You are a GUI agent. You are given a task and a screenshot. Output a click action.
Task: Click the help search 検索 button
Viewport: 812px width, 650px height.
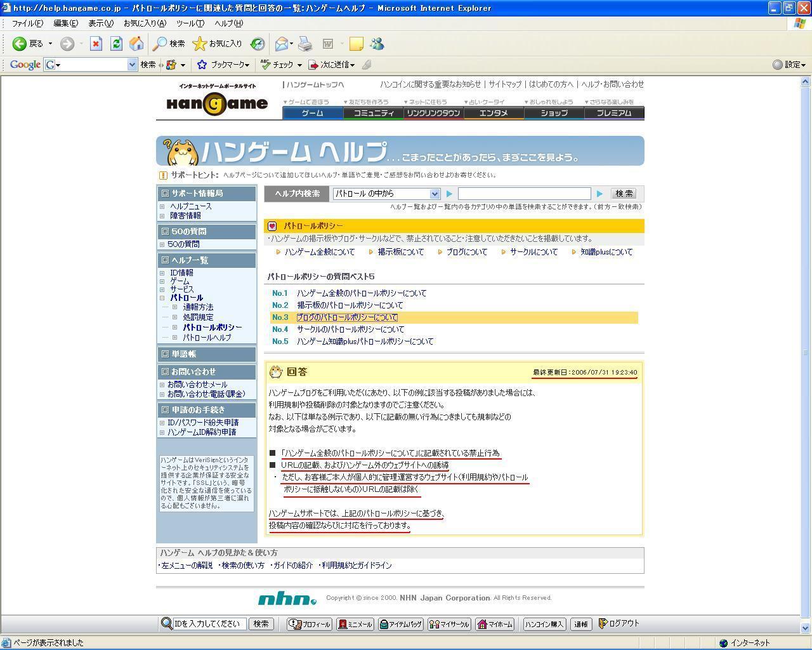pyautogui.click(x=624, y=194)
